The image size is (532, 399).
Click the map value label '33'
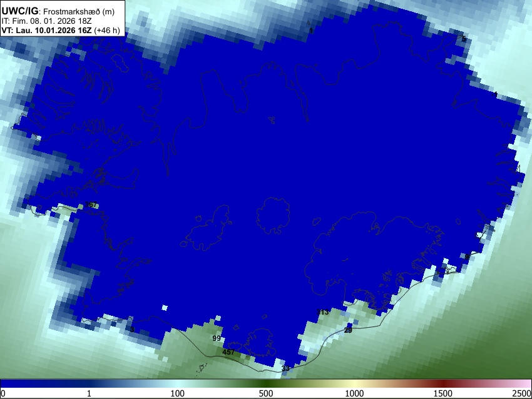(x=285, y=368)
